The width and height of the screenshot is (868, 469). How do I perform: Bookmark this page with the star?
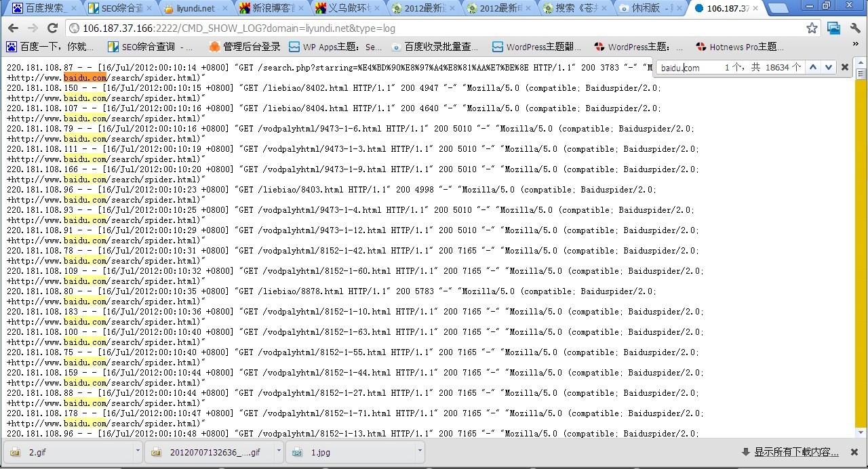[812, 28]
